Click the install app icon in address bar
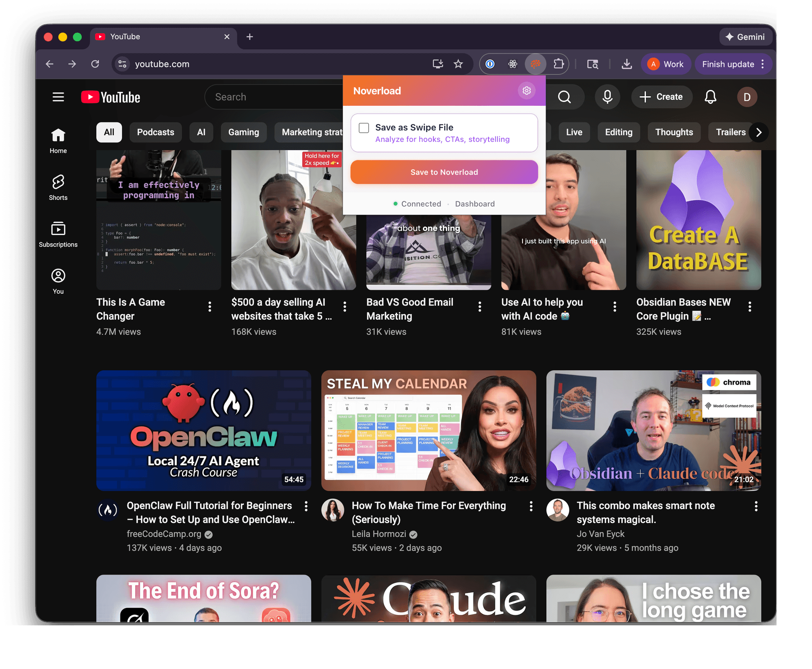Image resolution: width=812 pixels, height=669 pixels. 438,64
